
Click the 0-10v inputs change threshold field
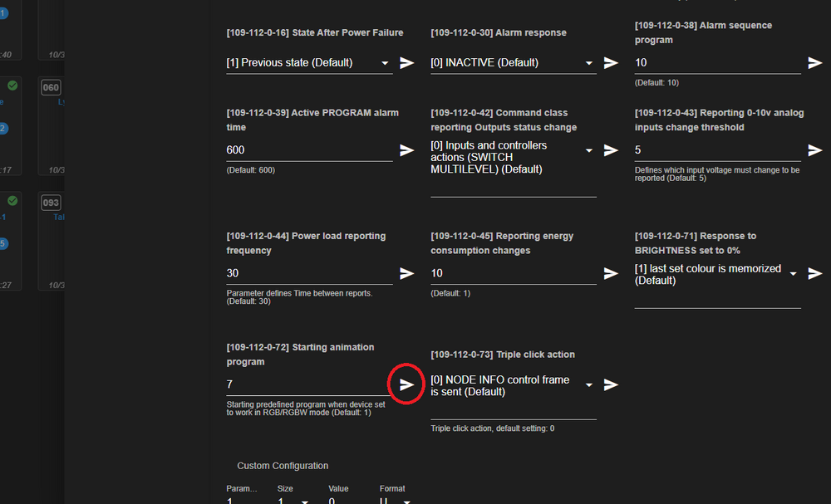pyautogui.click(x=718, y=150)
